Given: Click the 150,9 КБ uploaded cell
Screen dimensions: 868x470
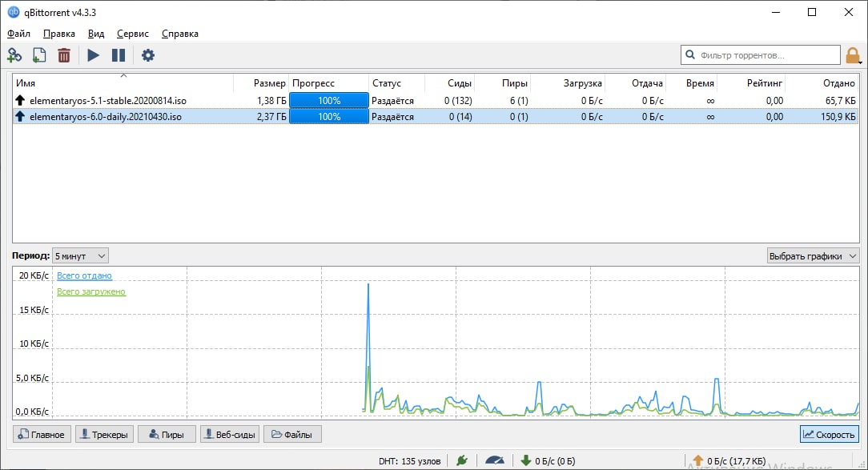Looking at the screenshot, I should tap(838, 117).
